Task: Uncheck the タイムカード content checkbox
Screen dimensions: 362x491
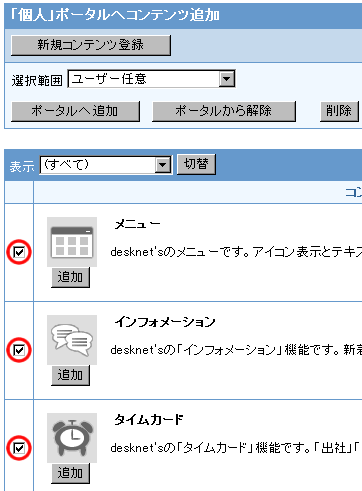Action: coord(19,448)
